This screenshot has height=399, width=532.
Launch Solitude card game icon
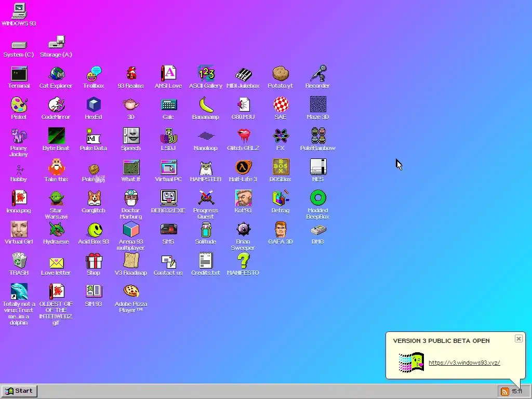pyautogui.click(x=206, y=229)
